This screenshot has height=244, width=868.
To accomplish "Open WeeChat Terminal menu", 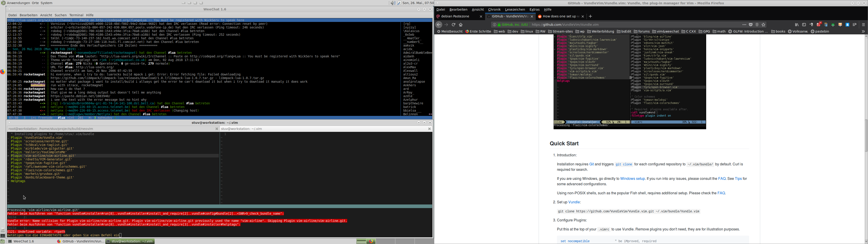I will click(x=76, y=15).
